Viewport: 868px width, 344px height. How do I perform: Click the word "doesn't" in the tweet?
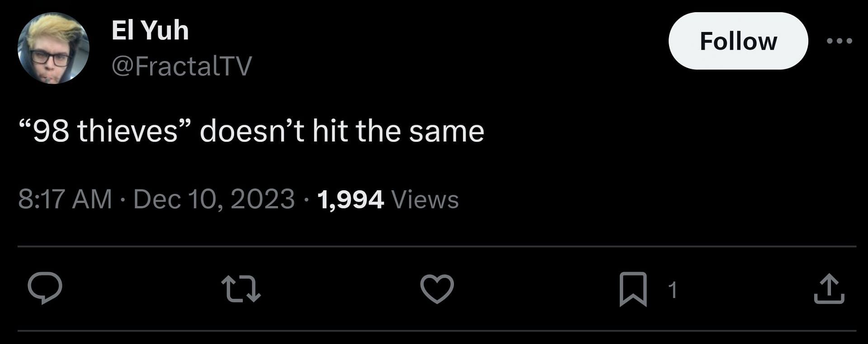click(252, 132)
